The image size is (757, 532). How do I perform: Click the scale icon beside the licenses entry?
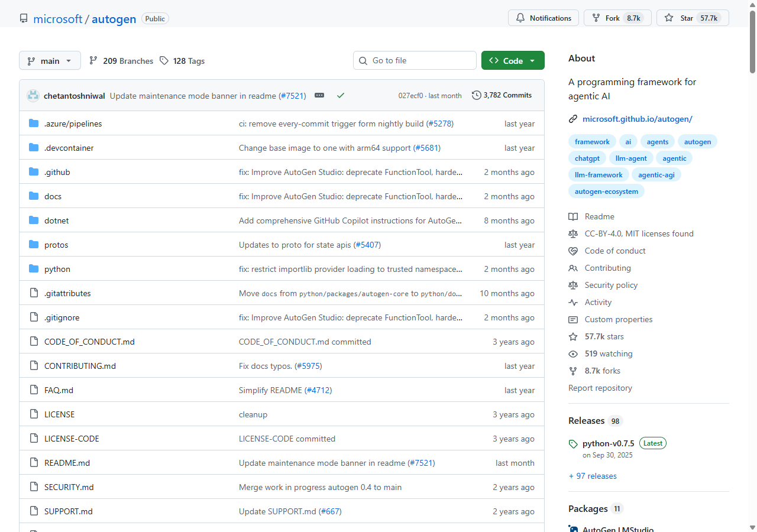tap(572, 233)
